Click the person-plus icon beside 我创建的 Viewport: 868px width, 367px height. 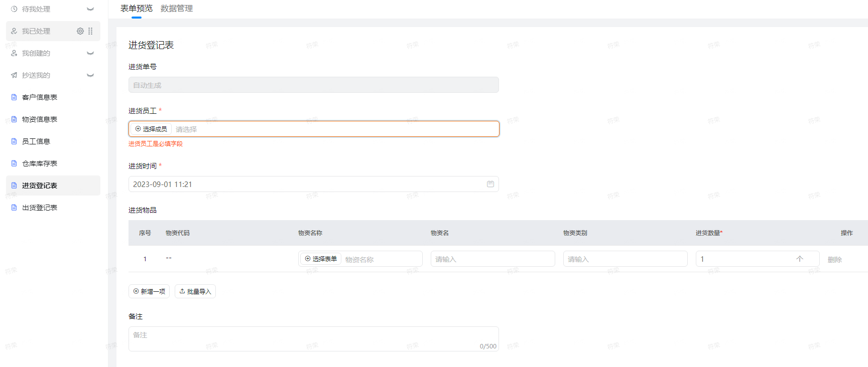pos(14,53)
